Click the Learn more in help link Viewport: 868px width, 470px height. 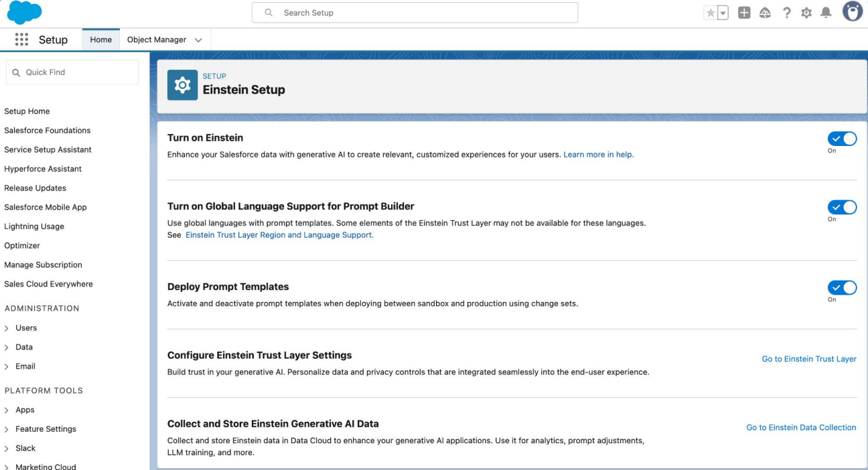point(598,155)
